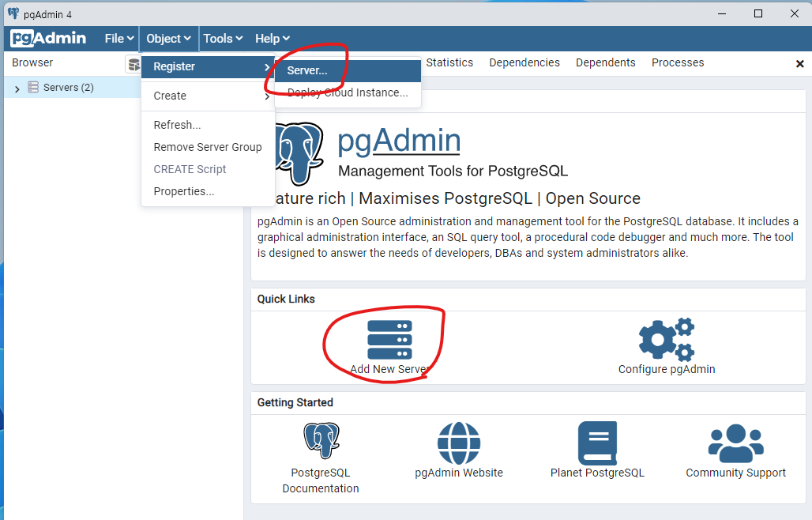Click Management Tools for PostgreSQL text
This screenshot has width=812, height=520.
point(453,171)
